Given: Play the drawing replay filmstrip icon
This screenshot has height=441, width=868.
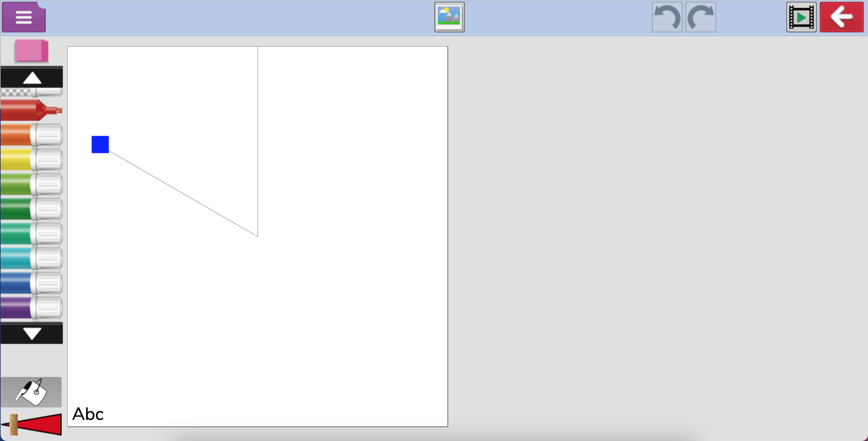Looking at the screenshot, I should (801, 17).
